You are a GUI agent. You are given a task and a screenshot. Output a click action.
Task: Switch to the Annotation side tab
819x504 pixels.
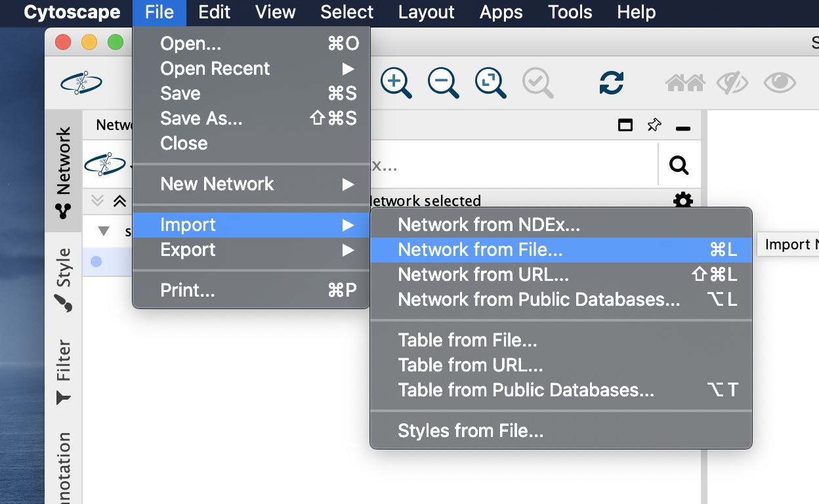[63, 466]
